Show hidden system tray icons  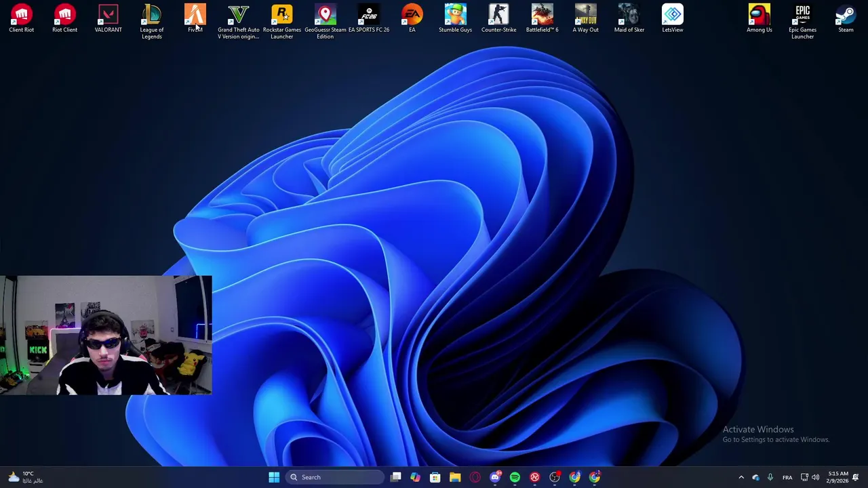tap(741, 477)
